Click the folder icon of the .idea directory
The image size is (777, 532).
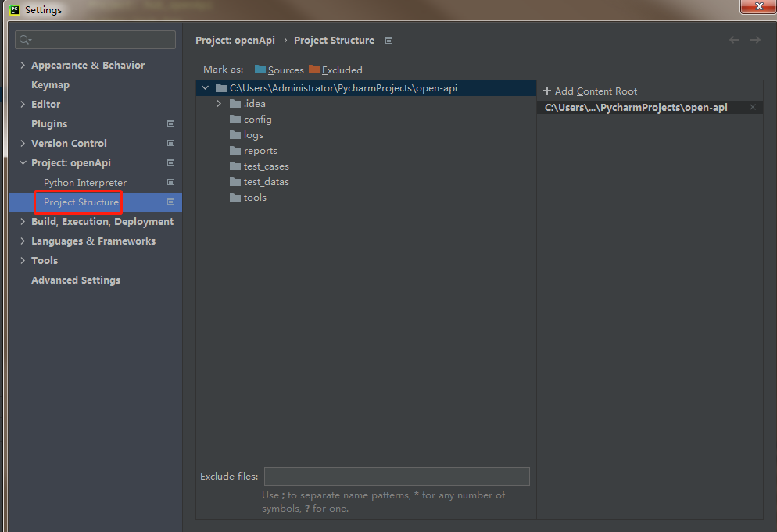pyautogui.click(x=235, y=104)
